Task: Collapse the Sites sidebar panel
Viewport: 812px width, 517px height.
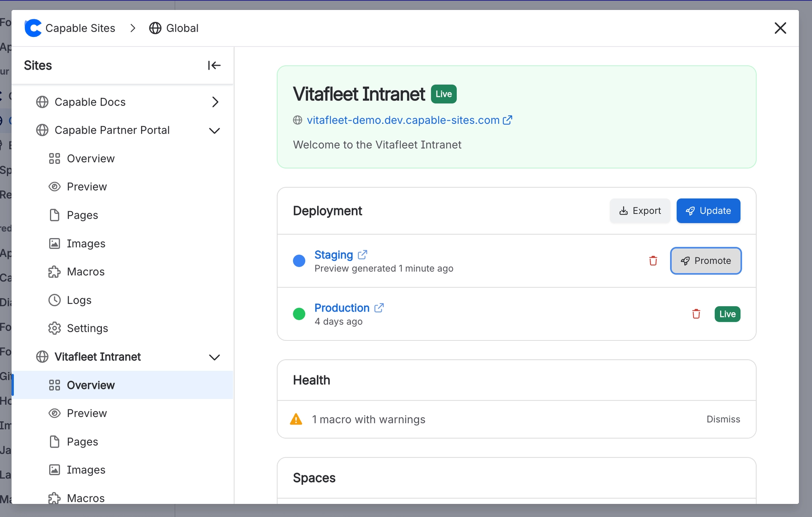Action: point(214,65)
